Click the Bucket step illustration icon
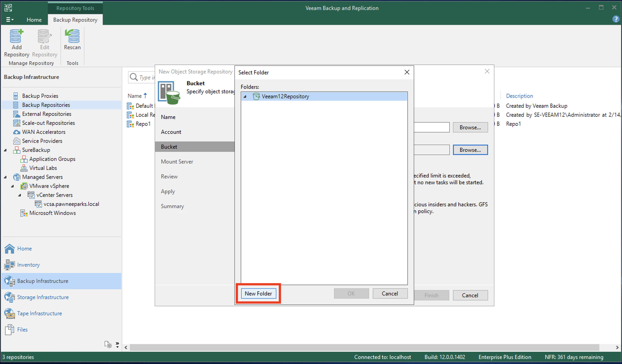 coord(169,93)
